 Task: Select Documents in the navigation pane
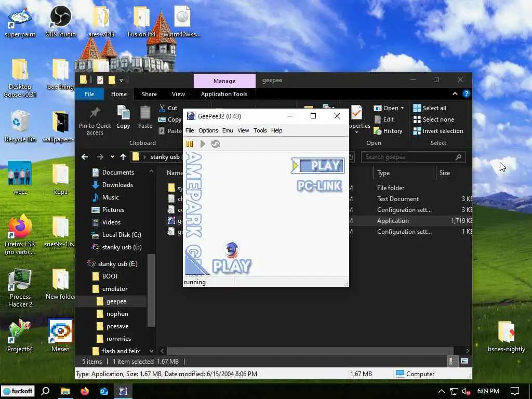tap(118, 172)
